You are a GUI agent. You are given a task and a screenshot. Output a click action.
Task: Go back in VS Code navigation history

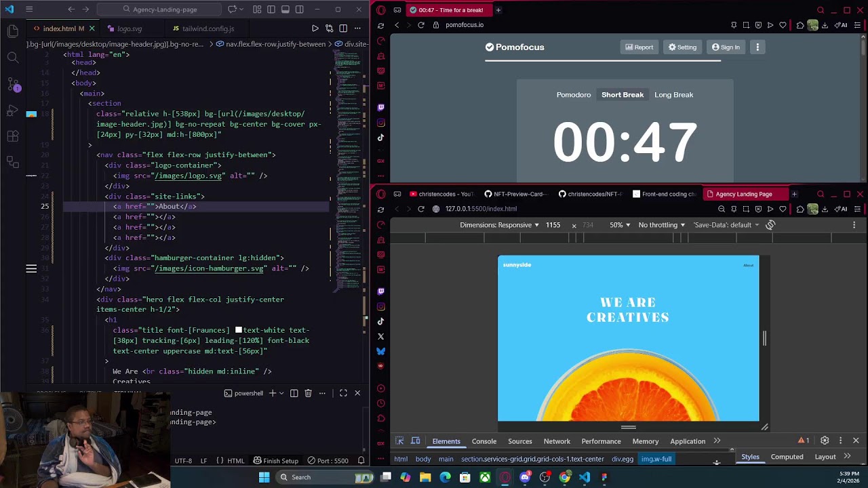pyautogui.click(x=71, y=9)
